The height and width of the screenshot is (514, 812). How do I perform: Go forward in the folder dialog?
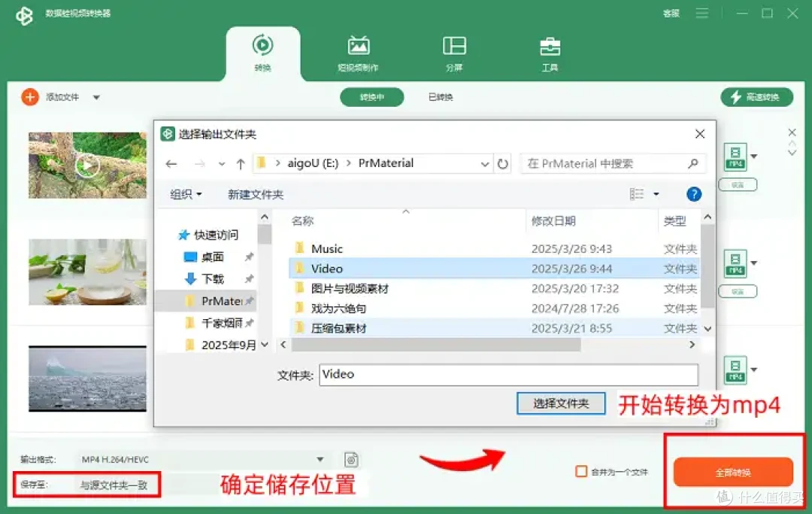199,164
